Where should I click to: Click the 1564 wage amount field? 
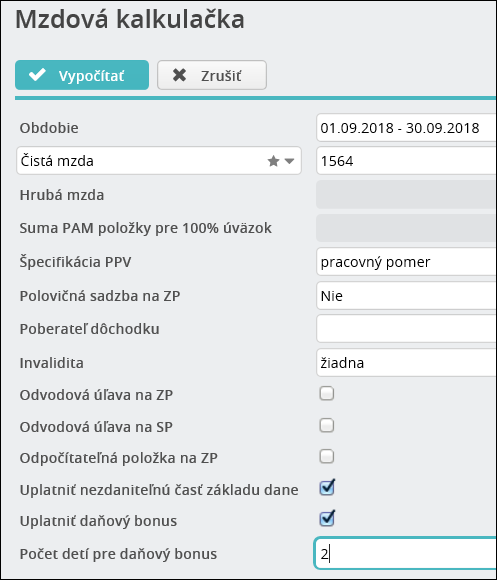coord(407,161)
